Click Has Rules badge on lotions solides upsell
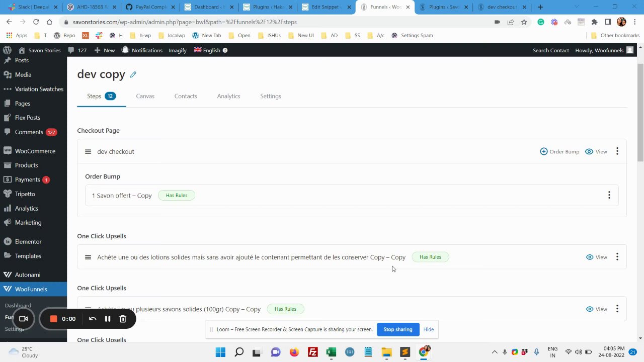The image size is (644, 362). (x=430, y=257)
